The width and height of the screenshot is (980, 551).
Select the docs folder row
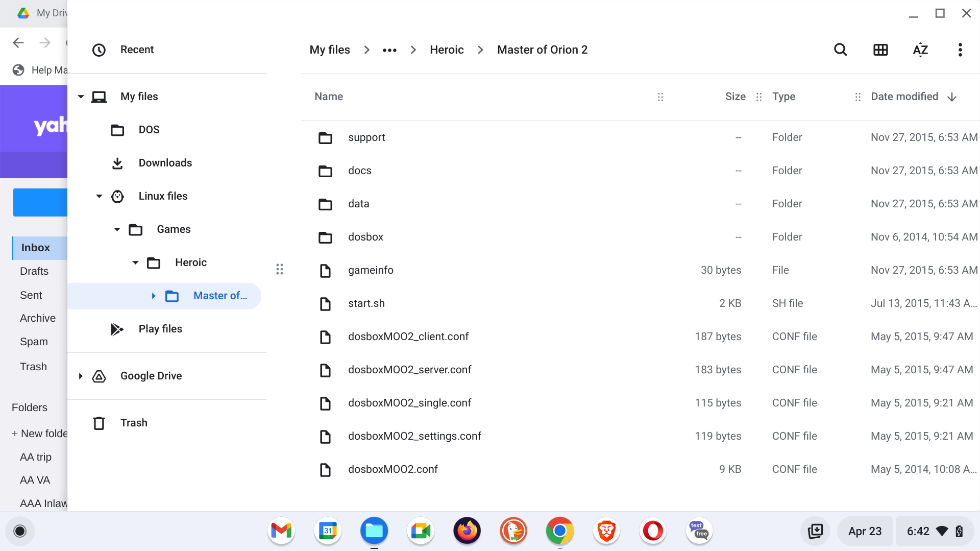[640, 171]
